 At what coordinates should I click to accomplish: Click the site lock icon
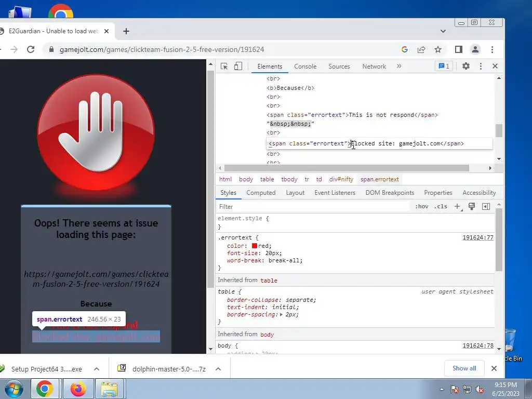(x=51, y=49)
